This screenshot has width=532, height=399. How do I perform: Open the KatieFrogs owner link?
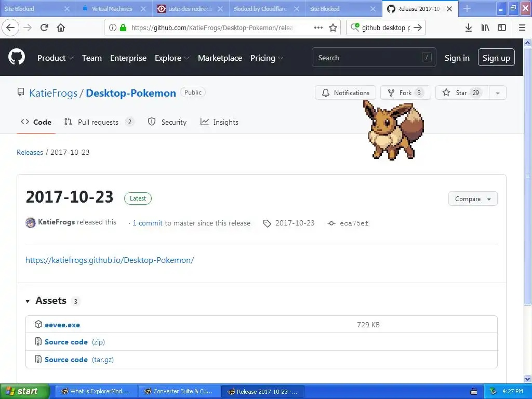54,93
